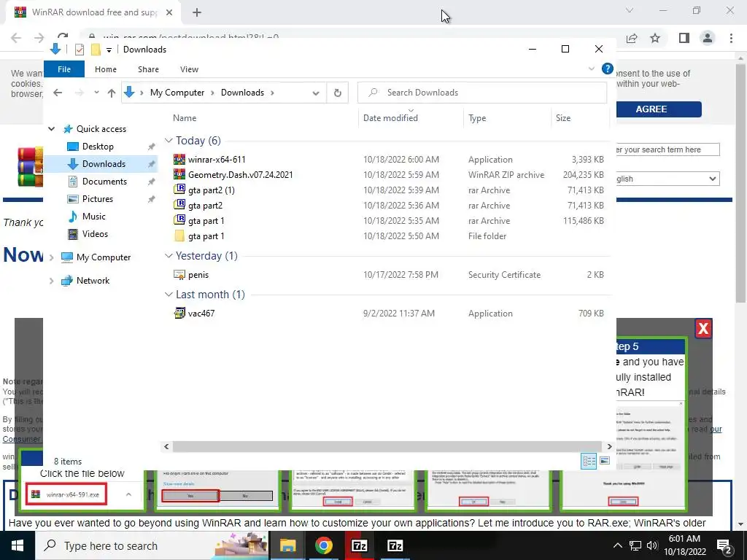Open Windows Start menu
747x560 pixels.
(x=18, y=545)
